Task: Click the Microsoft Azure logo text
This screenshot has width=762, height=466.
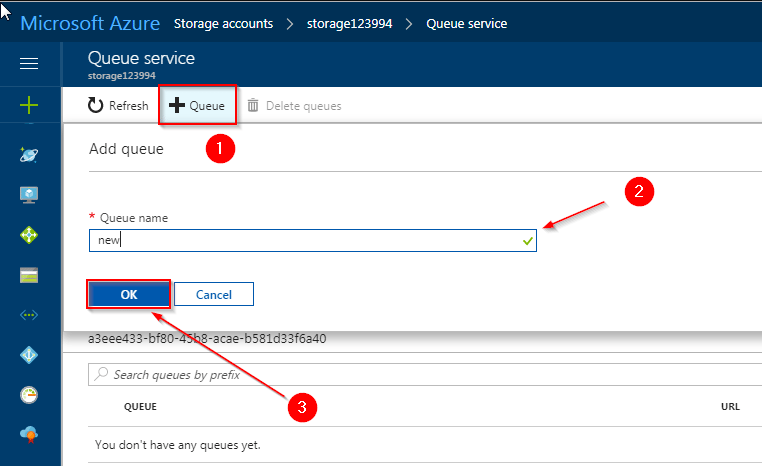Action: (x=90, y=23)
